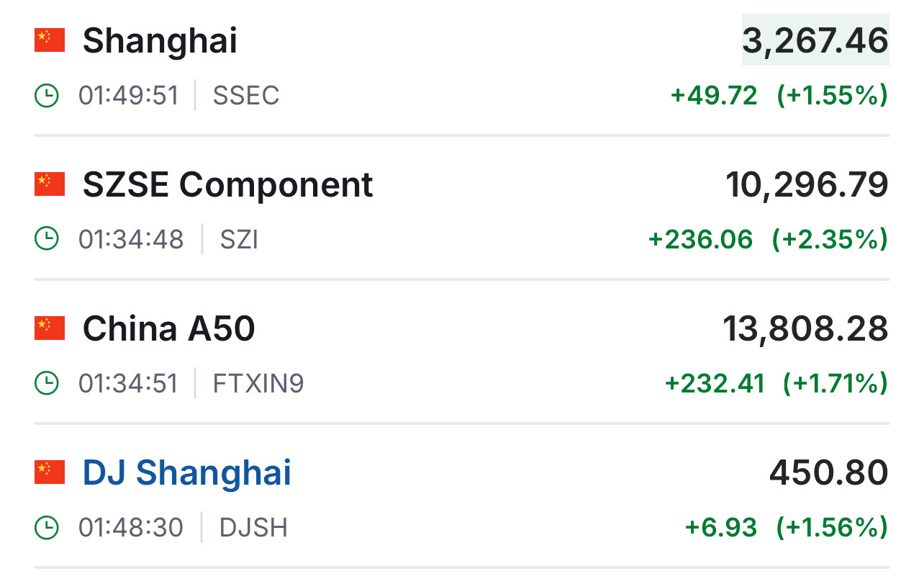Click the flag icon next to DJ Shanghai
This screenshot has width=924, height=579.
pos(50,472)
